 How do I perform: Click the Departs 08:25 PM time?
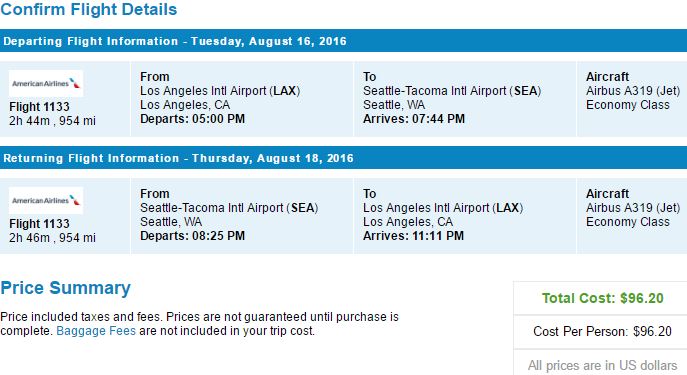pyautogui.click(x=192, y=236)
